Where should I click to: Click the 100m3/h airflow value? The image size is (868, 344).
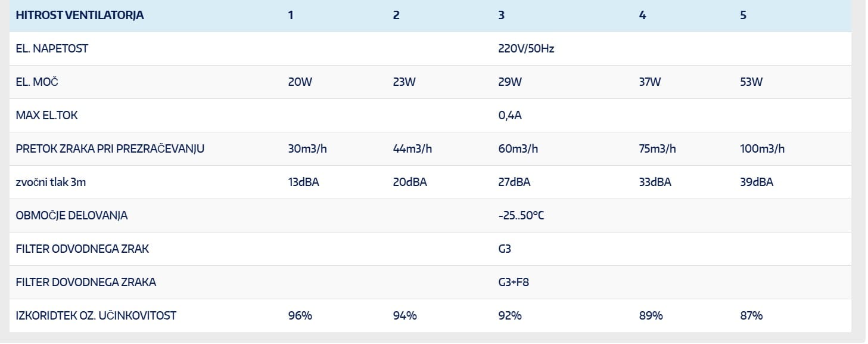(762, 149)
